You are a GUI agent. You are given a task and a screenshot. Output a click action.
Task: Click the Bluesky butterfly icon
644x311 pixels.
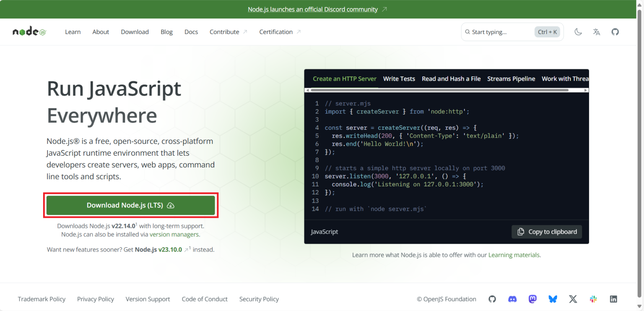click(553, 299)
